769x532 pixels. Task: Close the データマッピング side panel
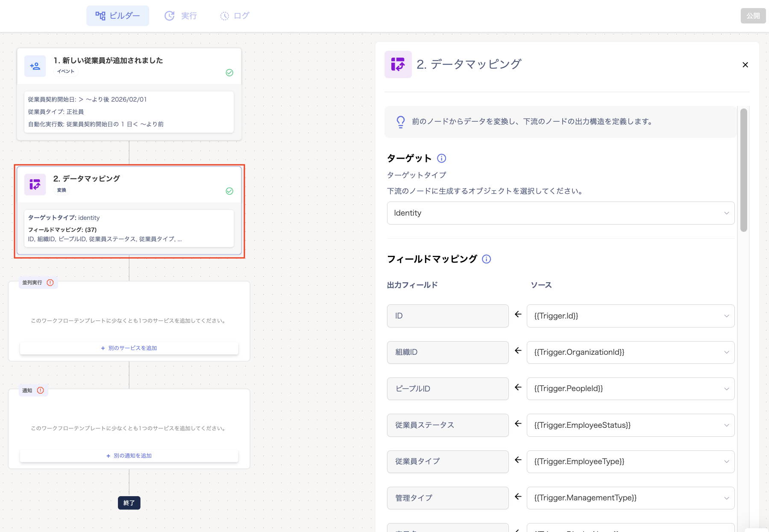745,65
